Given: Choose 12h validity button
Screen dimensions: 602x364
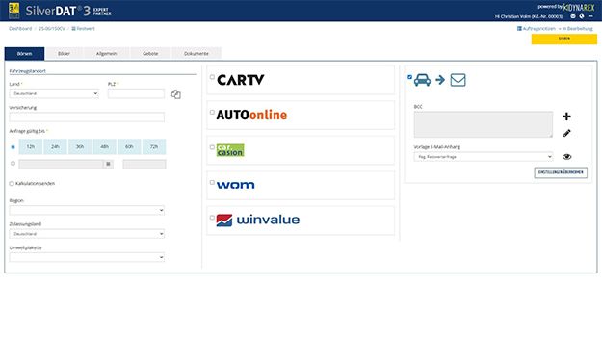Looking at the screenshot, I should [x=30, y=146].
